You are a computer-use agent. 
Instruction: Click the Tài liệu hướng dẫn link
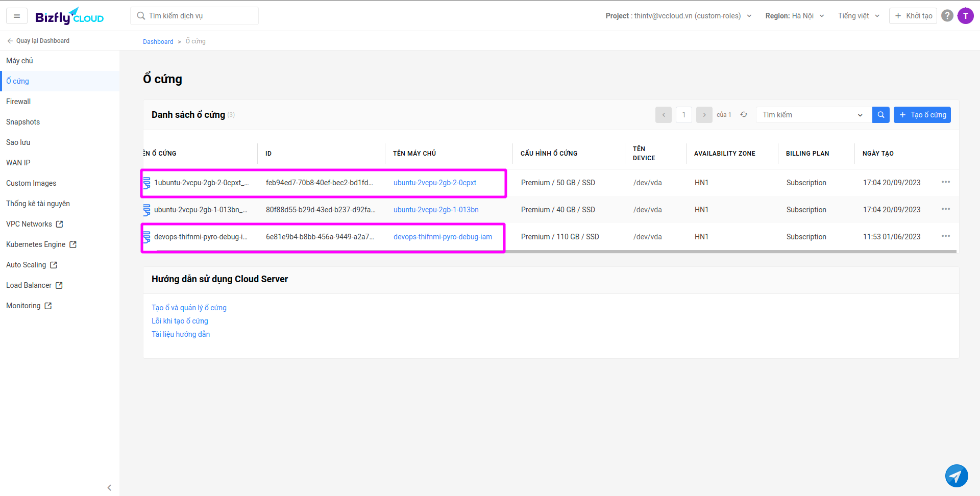pos(181,334)
